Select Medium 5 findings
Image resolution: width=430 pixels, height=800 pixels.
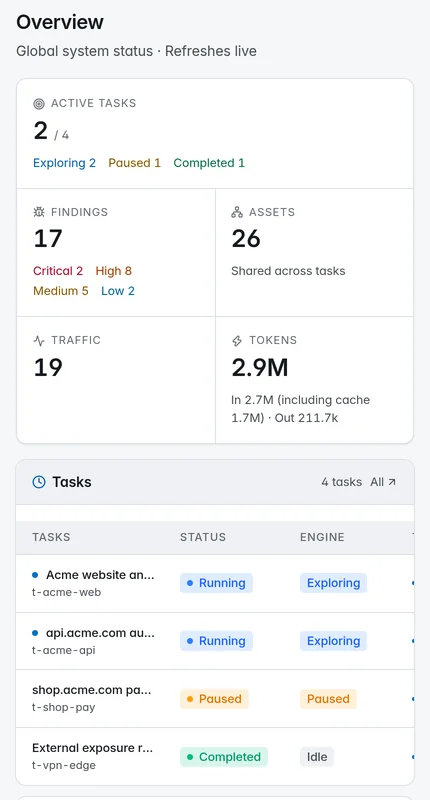(61, 291)
